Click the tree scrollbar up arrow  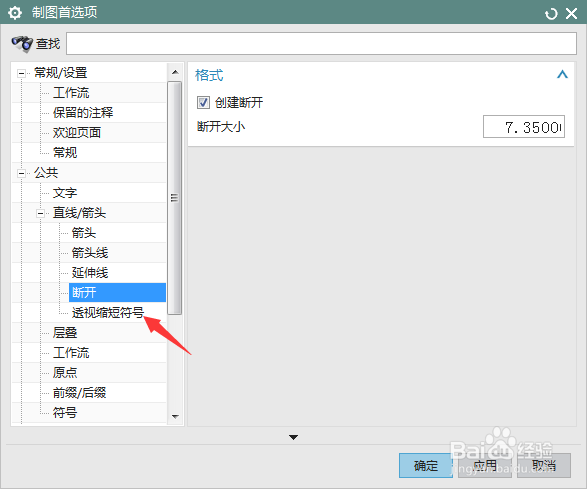[x=175, y=72]
